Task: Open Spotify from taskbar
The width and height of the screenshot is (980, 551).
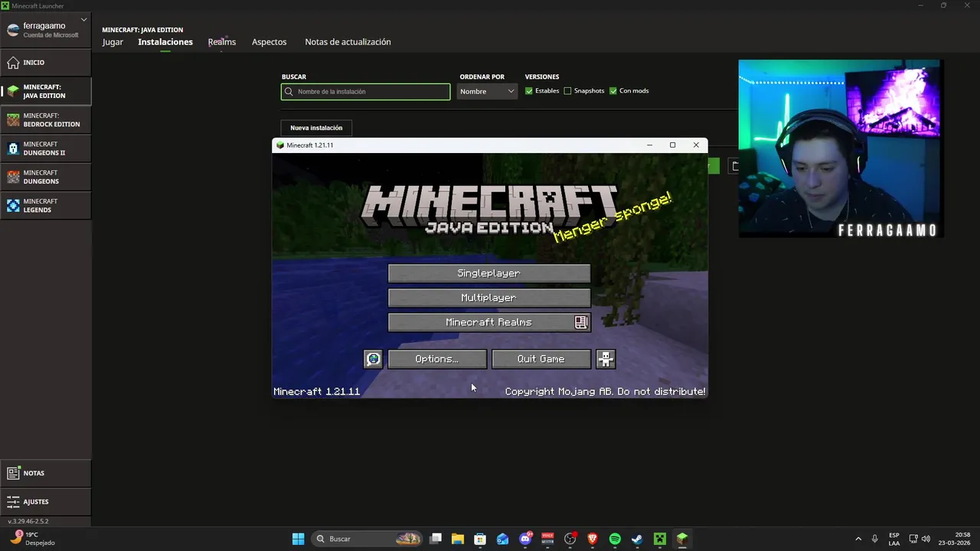Action: (x=615, y=539)
